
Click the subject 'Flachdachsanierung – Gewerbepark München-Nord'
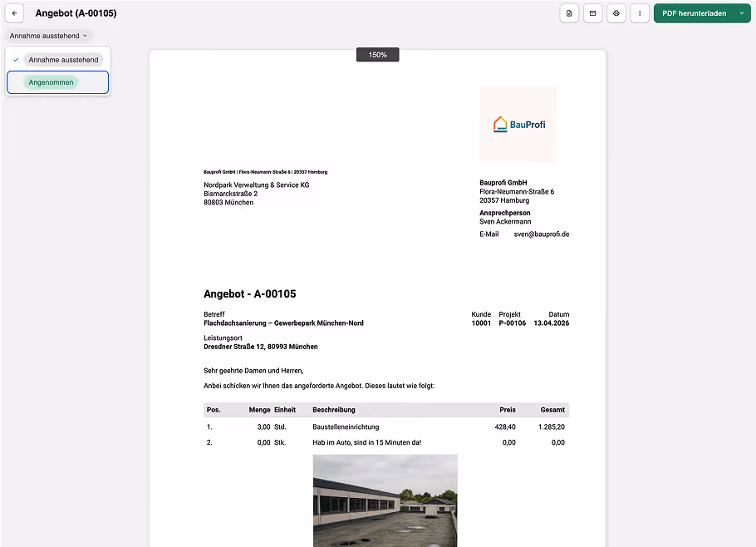click(x=283, y=323)
